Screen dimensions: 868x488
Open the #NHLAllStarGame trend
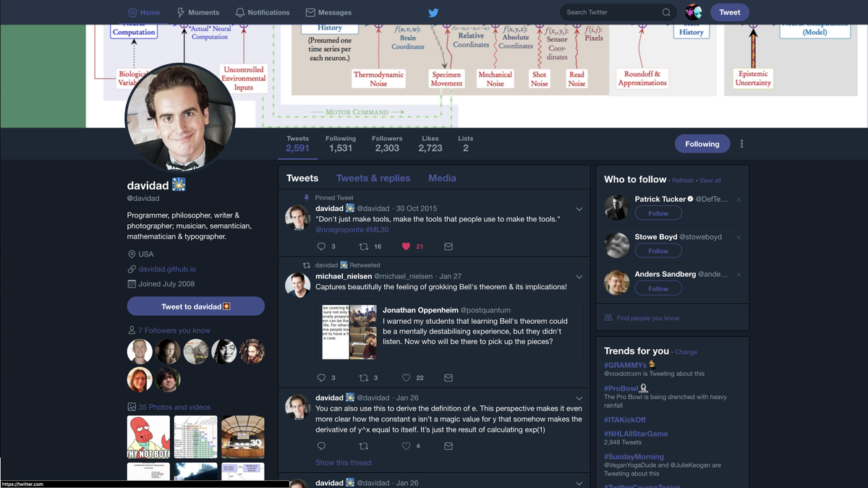(x=636, y=434)
